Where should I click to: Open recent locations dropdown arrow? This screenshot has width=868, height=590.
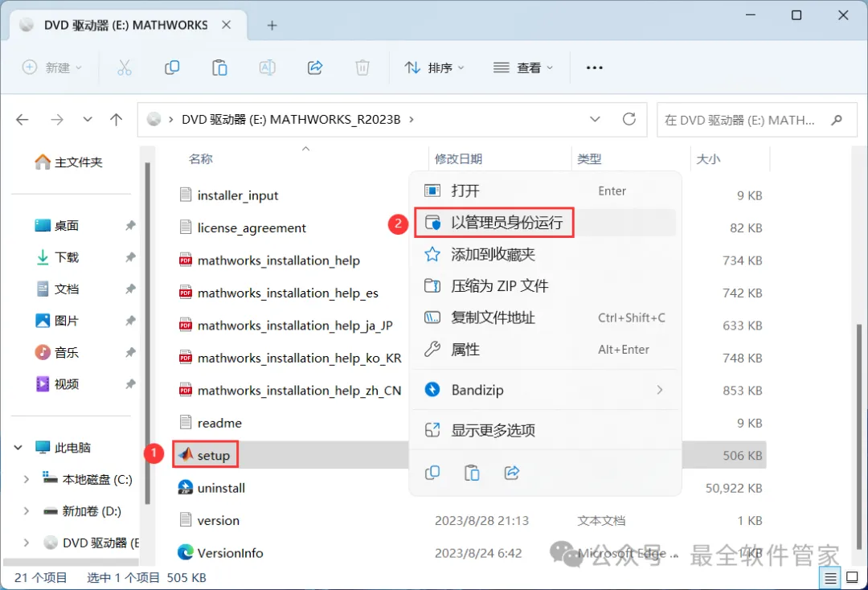point(88,119)
